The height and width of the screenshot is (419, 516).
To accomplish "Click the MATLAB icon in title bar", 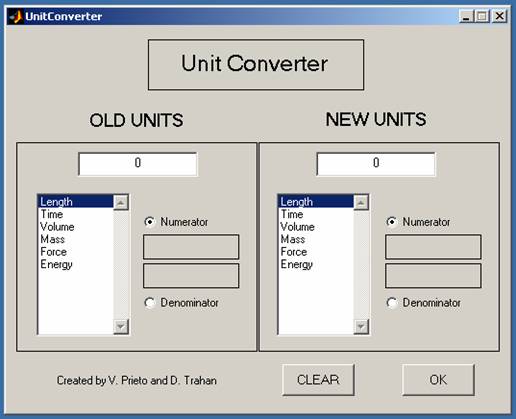I will tap(16, 16).
